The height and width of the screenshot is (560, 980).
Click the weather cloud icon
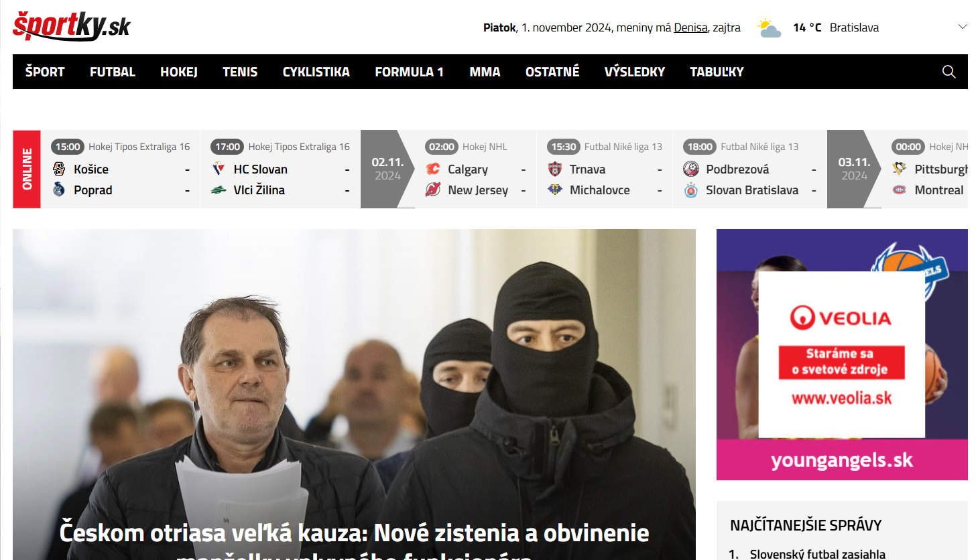point(769,28)
